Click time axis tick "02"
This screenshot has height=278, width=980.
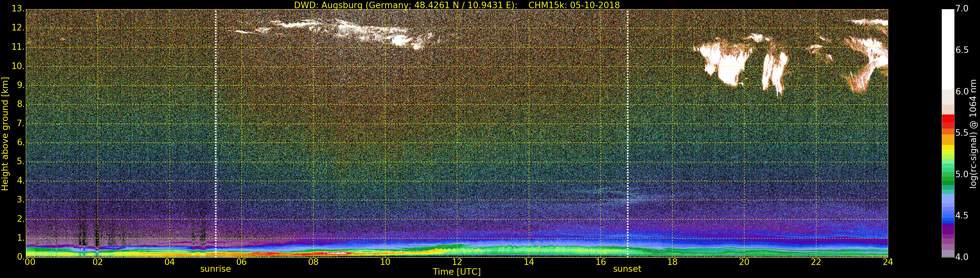point(98,262)
